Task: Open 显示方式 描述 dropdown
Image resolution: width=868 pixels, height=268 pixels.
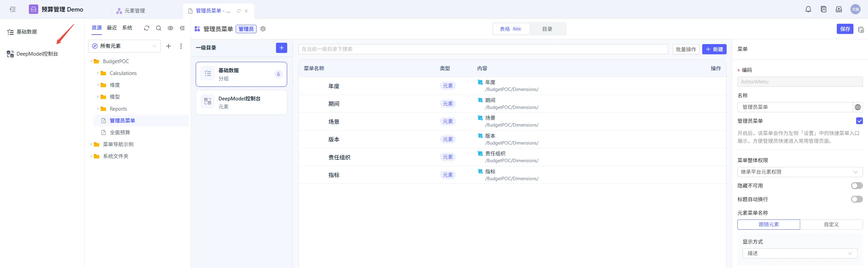Action: click(800, 253)
